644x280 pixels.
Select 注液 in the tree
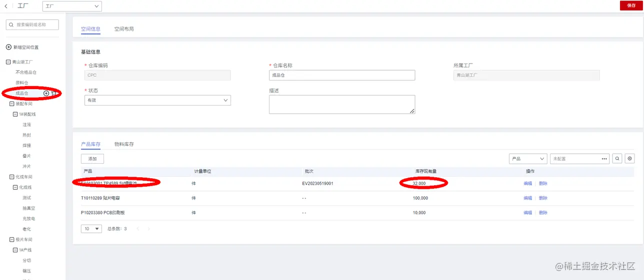27,125
